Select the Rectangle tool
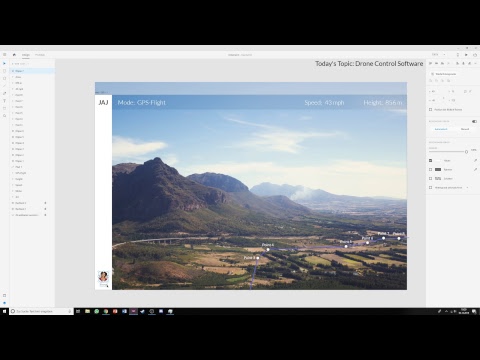The height and width of the screenshot is (360, 480). [x=4, y=71]
